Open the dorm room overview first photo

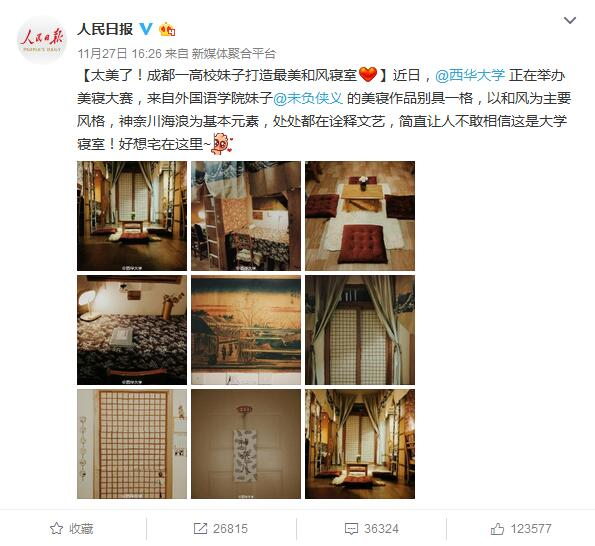pos(132,216)
